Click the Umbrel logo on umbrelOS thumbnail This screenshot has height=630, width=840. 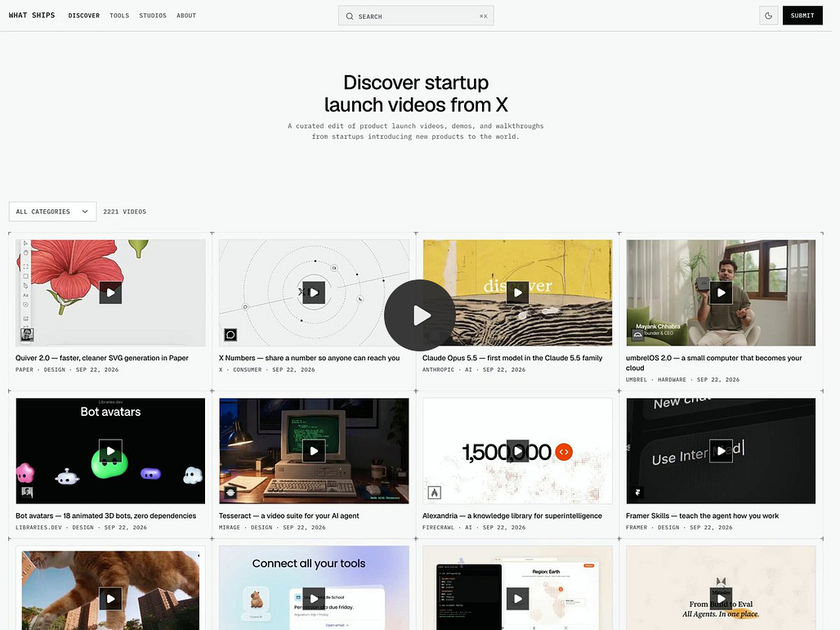click(637, 335)
